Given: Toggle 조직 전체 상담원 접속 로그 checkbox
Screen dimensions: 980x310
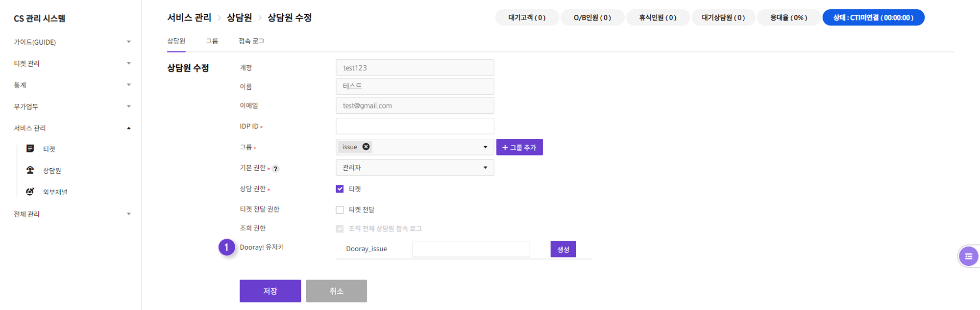Looking at the screenshot, I should click(x=340, y=229).
